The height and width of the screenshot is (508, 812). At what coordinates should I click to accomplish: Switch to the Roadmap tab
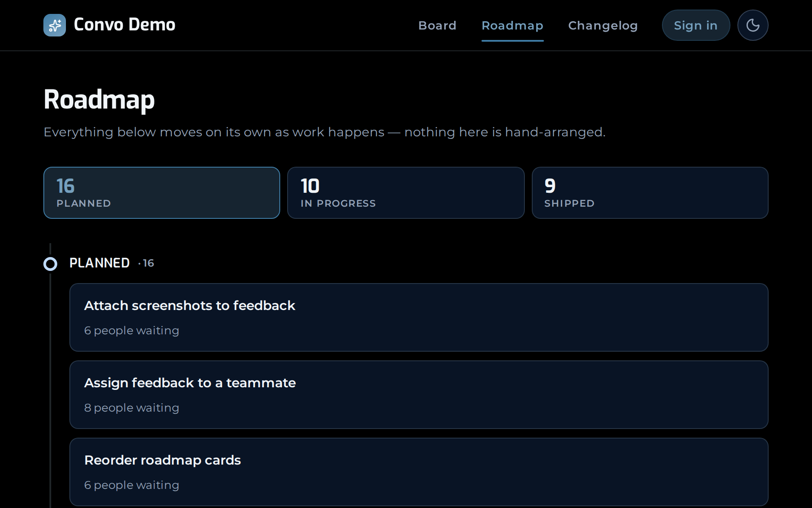tap(512, 26)
